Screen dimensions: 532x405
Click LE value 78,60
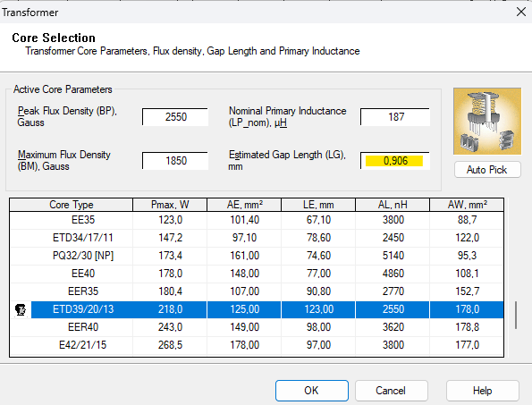(x=318, y=238)
